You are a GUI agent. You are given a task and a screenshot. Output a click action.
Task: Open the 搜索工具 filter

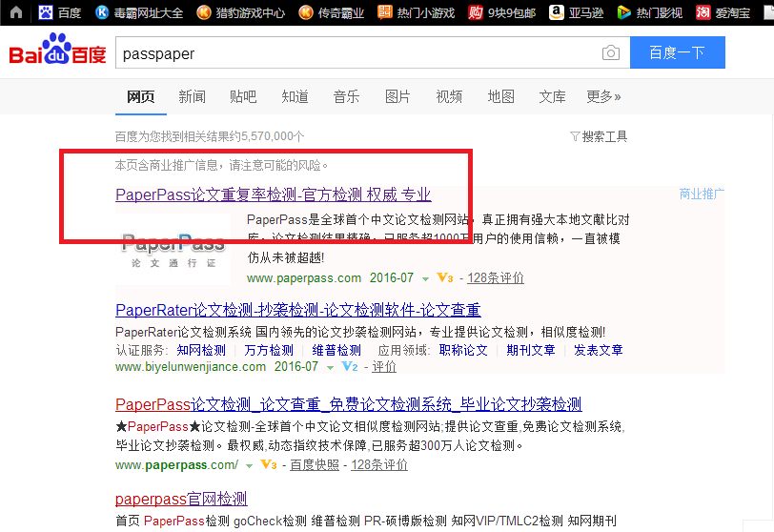tap(599, 136)
